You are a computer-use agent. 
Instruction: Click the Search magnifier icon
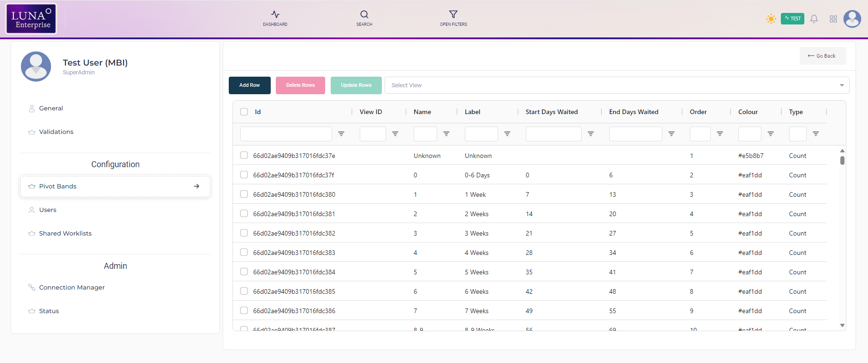[364, 15]
